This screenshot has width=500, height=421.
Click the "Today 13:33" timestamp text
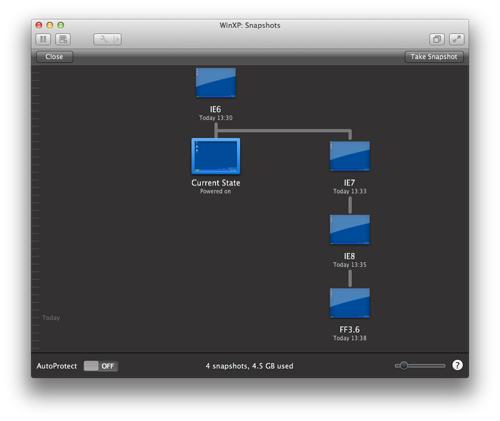(350, 191)
